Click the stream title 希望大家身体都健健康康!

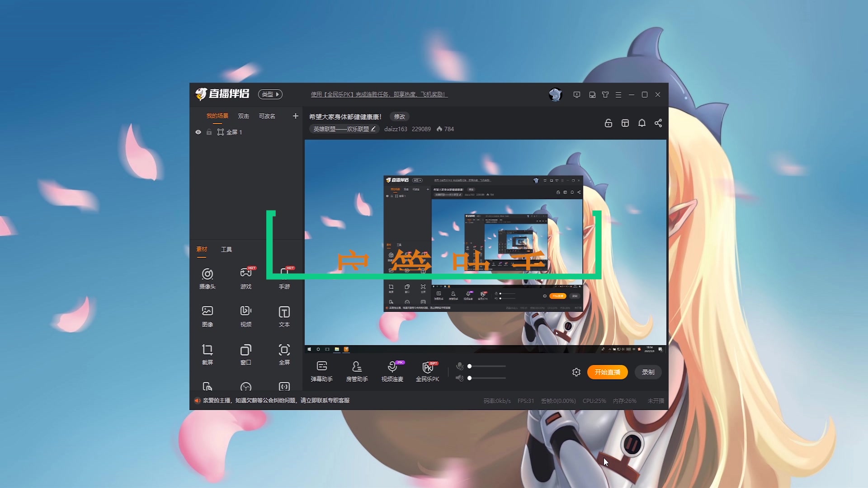coord(345,117)
